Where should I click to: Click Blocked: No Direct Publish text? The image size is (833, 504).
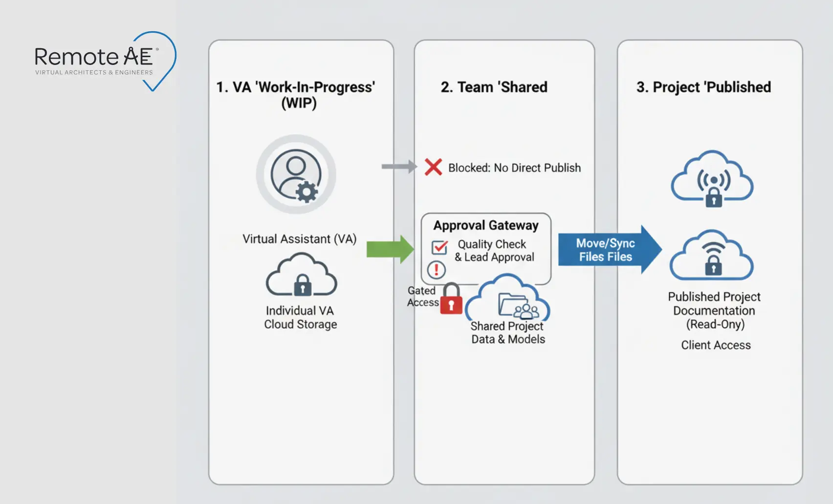tap(514, 168)
